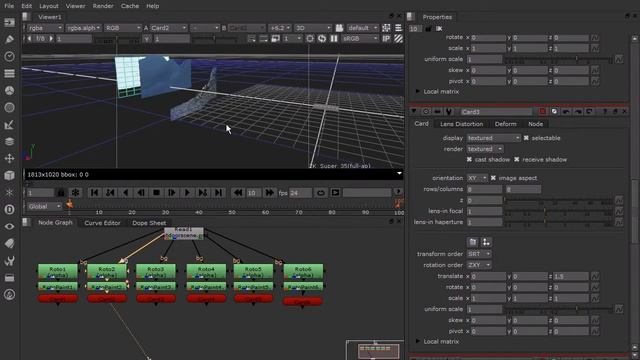Image resolution: width=640 pixels, height=360 pixels.
Task: Click the snowflake freeze icon on timeline
Action: (x=75, y=193)
